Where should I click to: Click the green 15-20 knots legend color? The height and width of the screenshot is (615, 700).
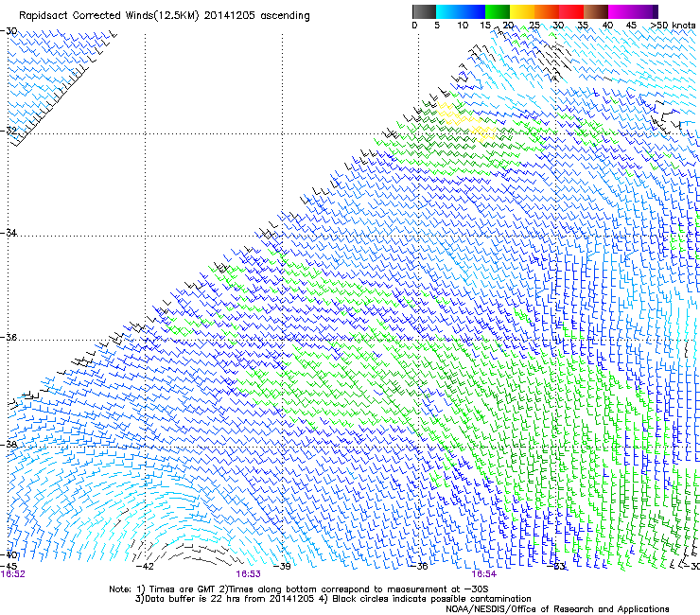[x=498, y=11]
